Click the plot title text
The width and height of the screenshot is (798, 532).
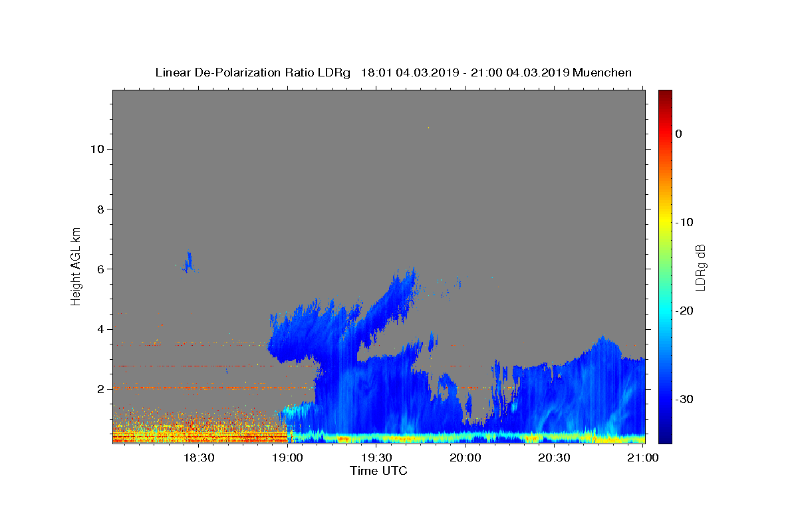tap(394, 72)
